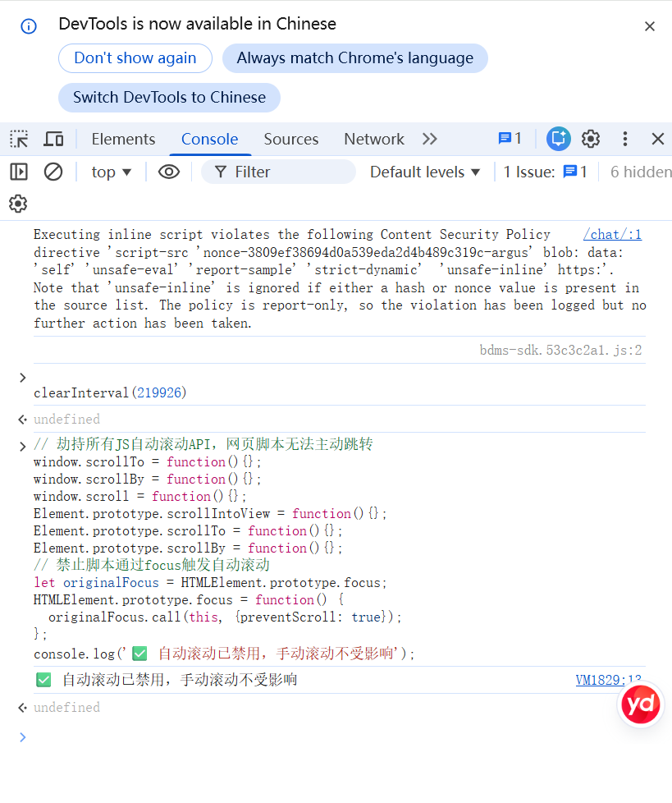This screenshot has width=672, height=803.
Task: Click the 劫持所有JS自动滚动API comment line
Action: 203,444
